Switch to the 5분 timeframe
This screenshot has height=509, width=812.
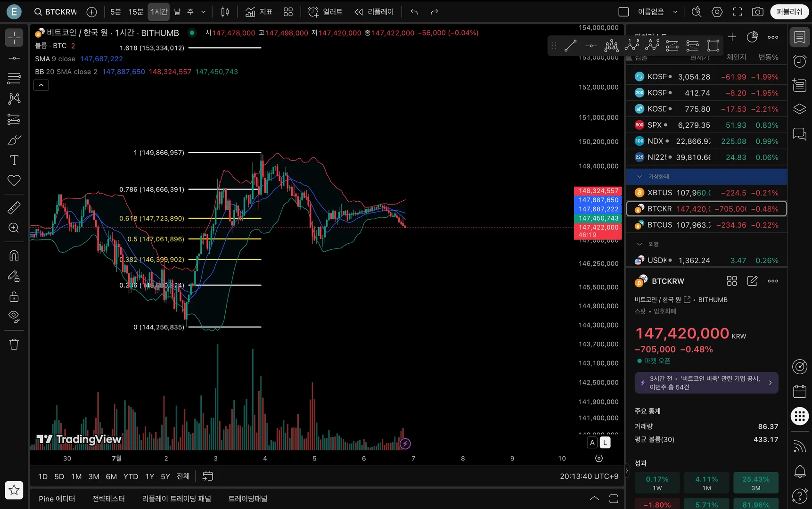tap(115, 12)
